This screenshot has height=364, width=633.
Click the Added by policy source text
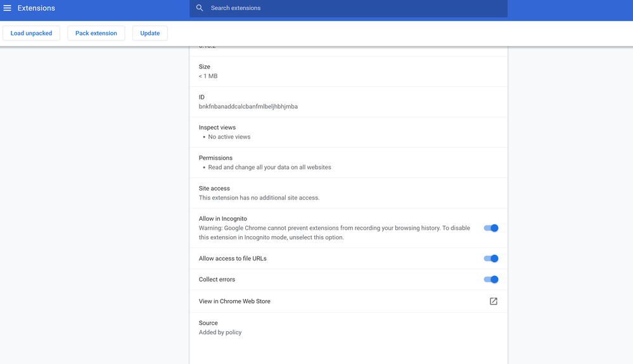[x=220, y=332]
